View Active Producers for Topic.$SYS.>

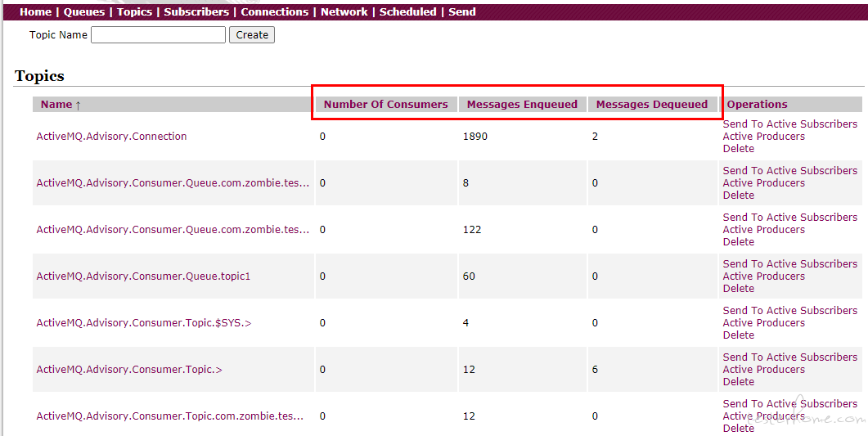[x=764, y=322]
